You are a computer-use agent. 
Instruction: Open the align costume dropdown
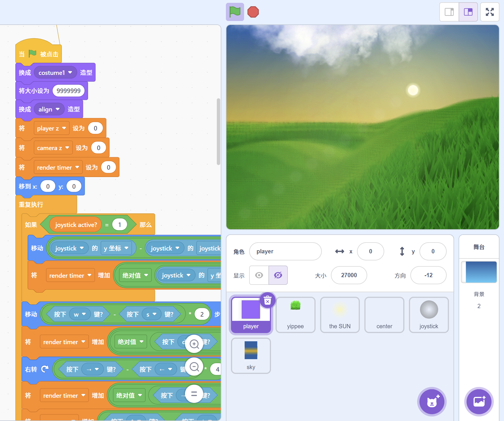[49, 109]
